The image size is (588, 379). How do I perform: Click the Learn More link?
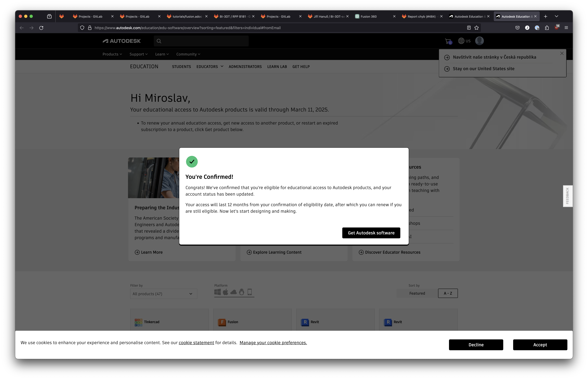click(x=149, y=252)
